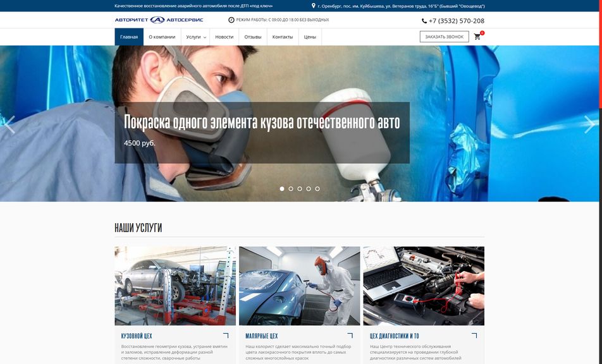Image resolution: width=602 pixels, height=364 pixels.
Task: Open the Контакты menu item
Action: click(283, 37)
